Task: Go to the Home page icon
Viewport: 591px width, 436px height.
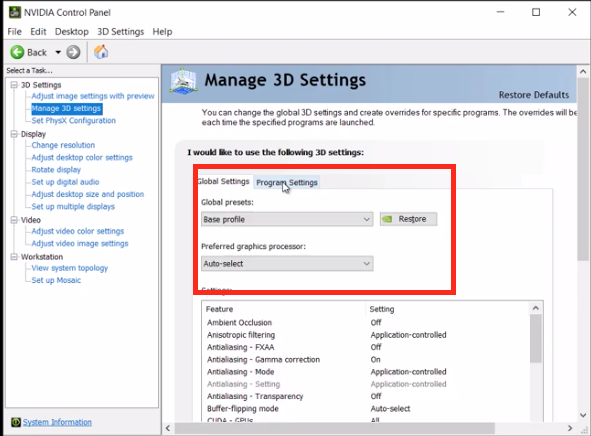Action: pyautogui.click(x=101, y=52)
